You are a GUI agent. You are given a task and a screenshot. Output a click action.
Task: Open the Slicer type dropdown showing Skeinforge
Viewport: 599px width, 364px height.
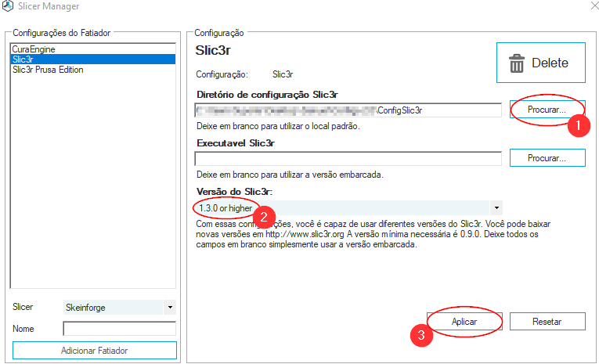[170, 307]
